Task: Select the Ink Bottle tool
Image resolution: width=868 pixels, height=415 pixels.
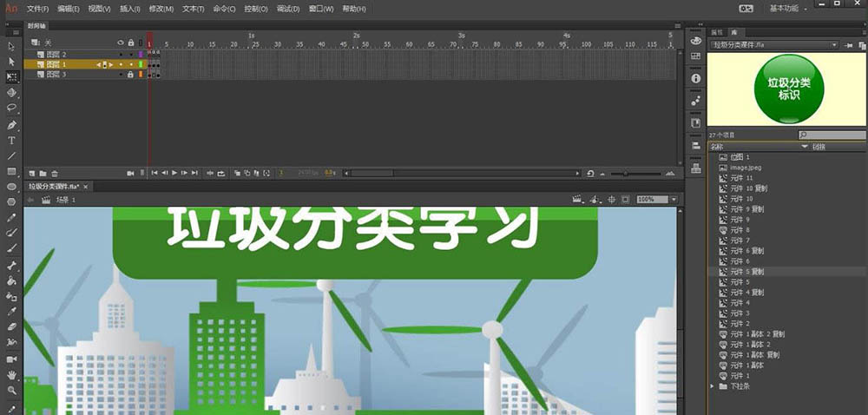Action: (11, 297)
